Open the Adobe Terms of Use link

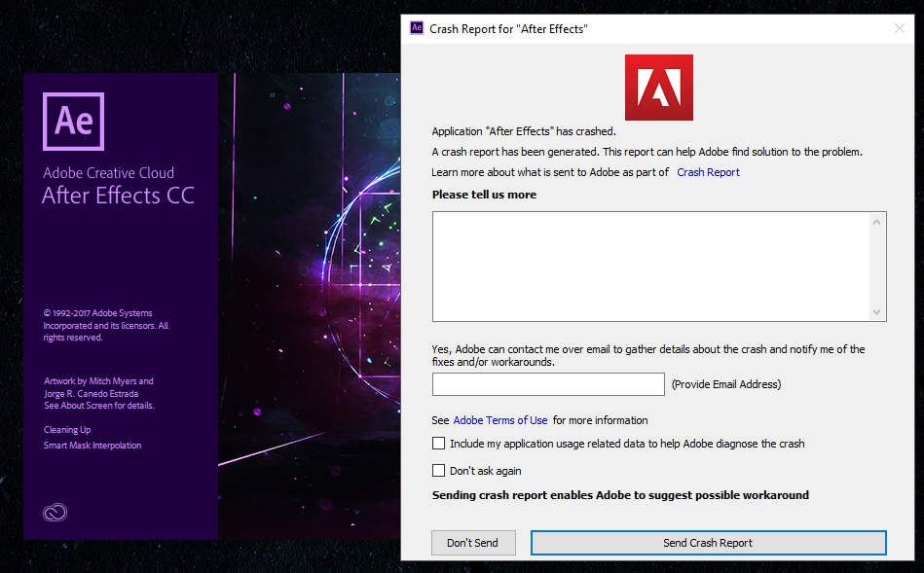[500, 420]
